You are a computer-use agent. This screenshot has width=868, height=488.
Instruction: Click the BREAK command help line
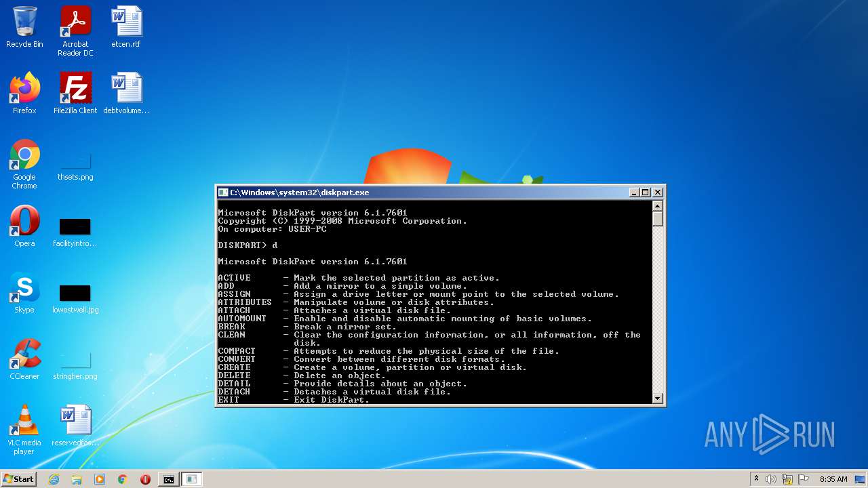coord(307,327)
